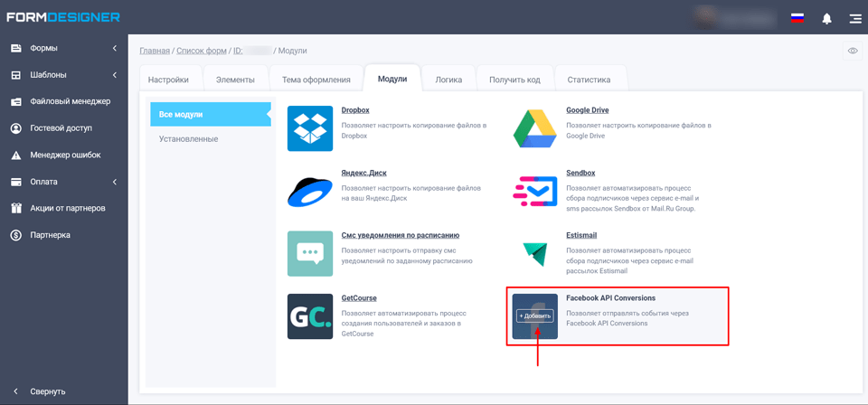Click the Партнерка dollar icon
Screen dimensions: 868x405
tap(16, 235)
